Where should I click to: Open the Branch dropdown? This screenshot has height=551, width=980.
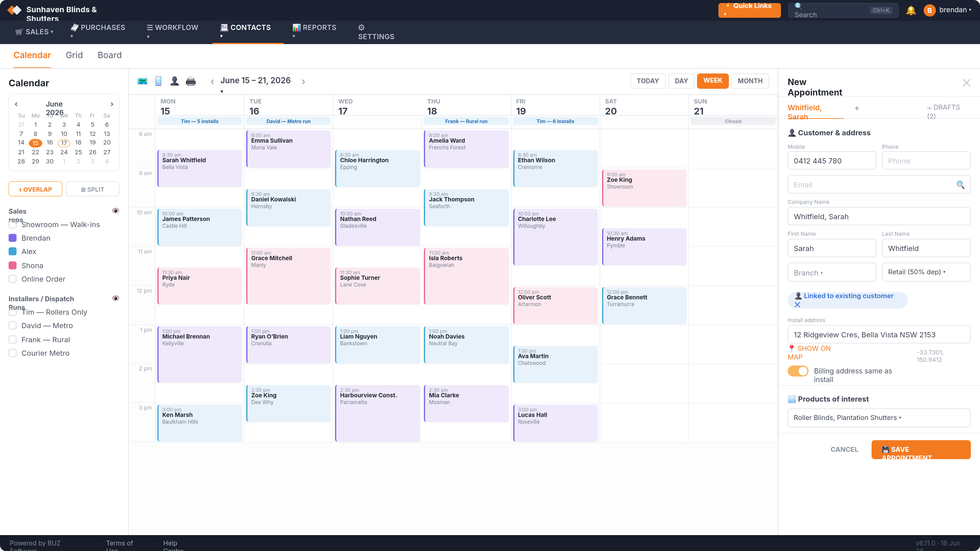pos(832,273)
